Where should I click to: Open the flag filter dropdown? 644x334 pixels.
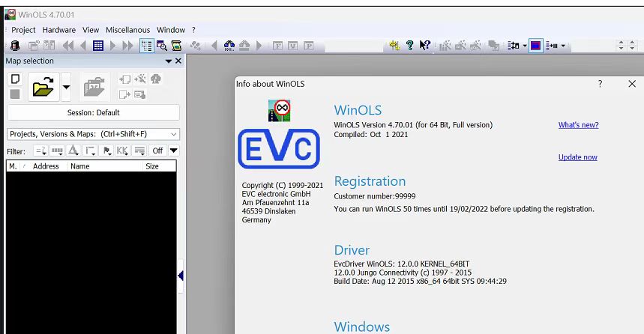[x=106, y=151]
